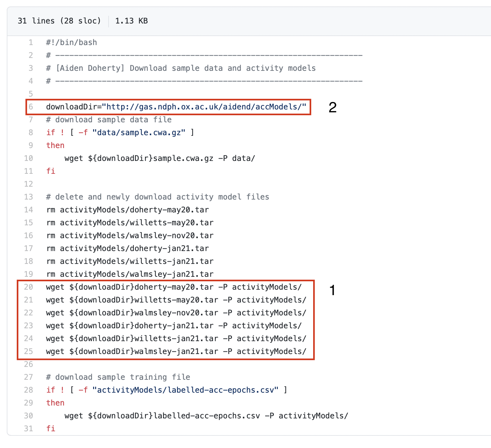The height and width of the screenshot is (448, 491).
Task: Click the wget sample.cwa.gz command line
Action: pyautogui.click(x=160, y=158)
